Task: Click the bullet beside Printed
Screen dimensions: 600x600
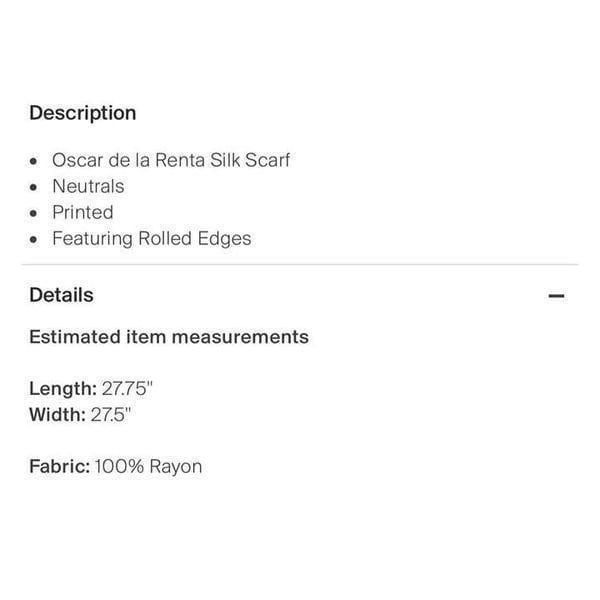Action: 34,214
